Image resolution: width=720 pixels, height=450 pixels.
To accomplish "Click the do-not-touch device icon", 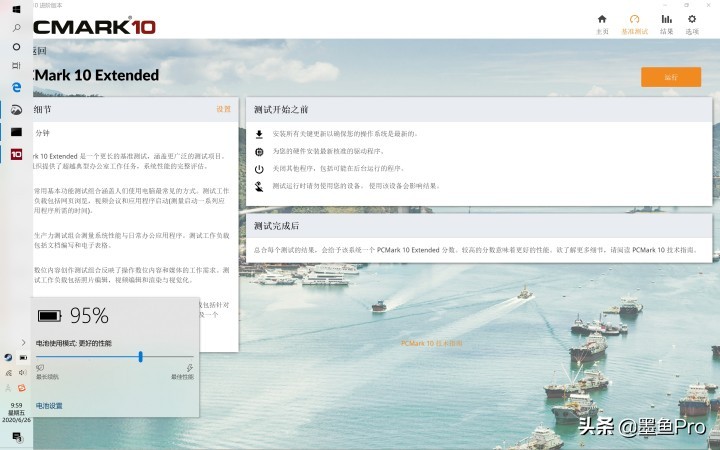I will [259, 186].
